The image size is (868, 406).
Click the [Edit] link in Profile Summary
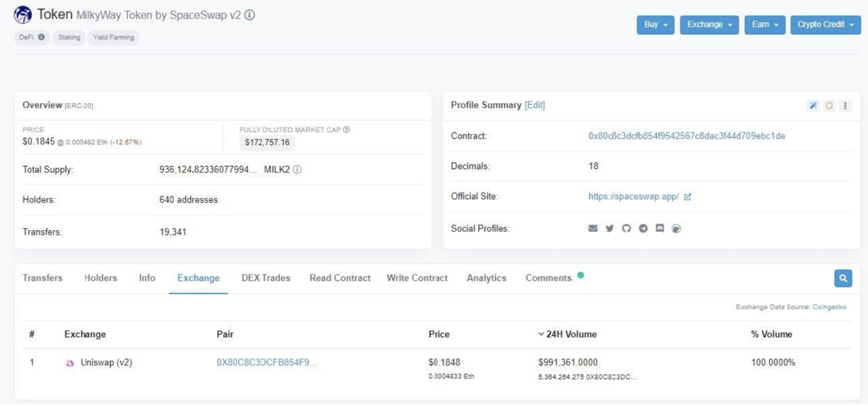[x=535, y=105]
